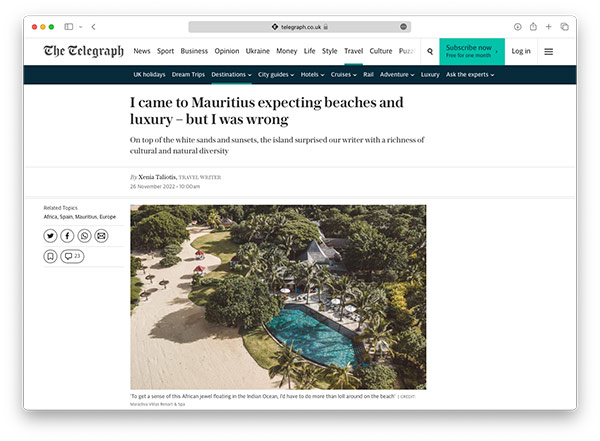Share article on Facebook

[67, 236]
